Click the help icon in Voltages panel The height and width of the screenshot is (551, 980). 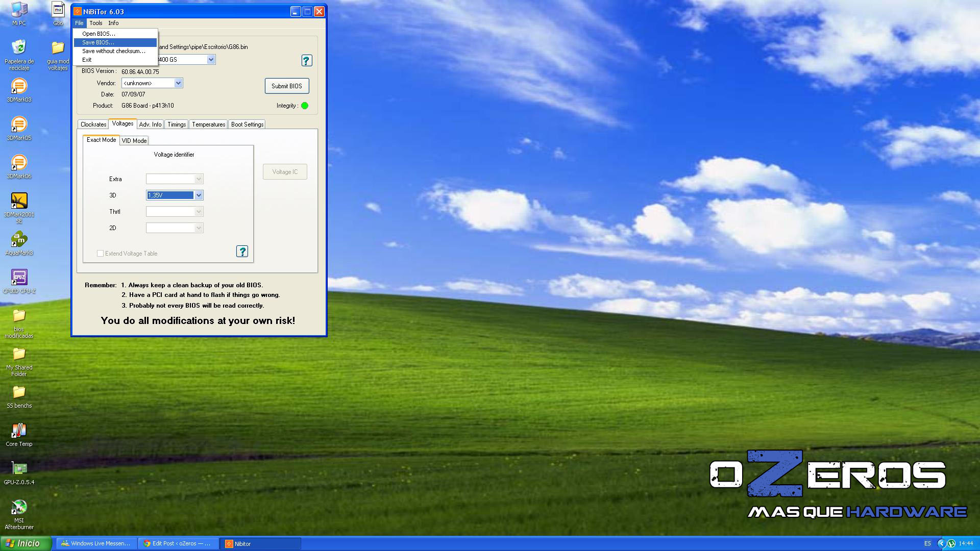click(242, 252)
